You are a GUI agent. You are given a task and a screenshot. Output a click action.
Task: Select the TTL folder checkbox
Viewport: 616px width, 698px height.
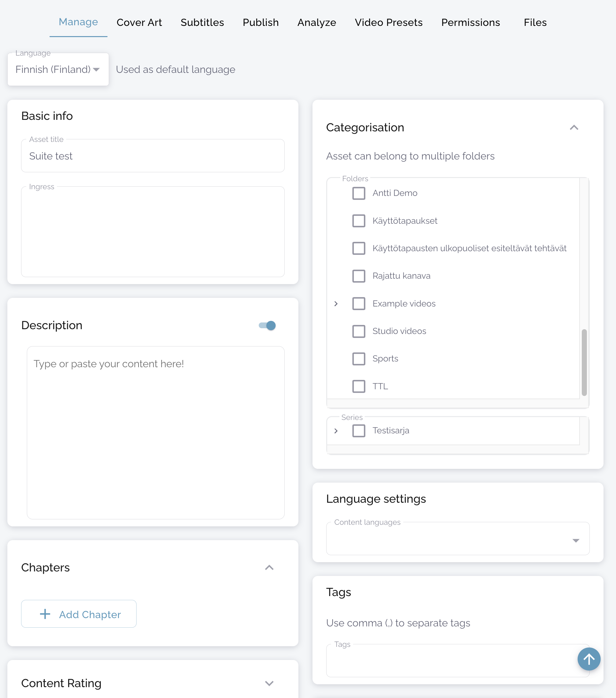[359, 386]
